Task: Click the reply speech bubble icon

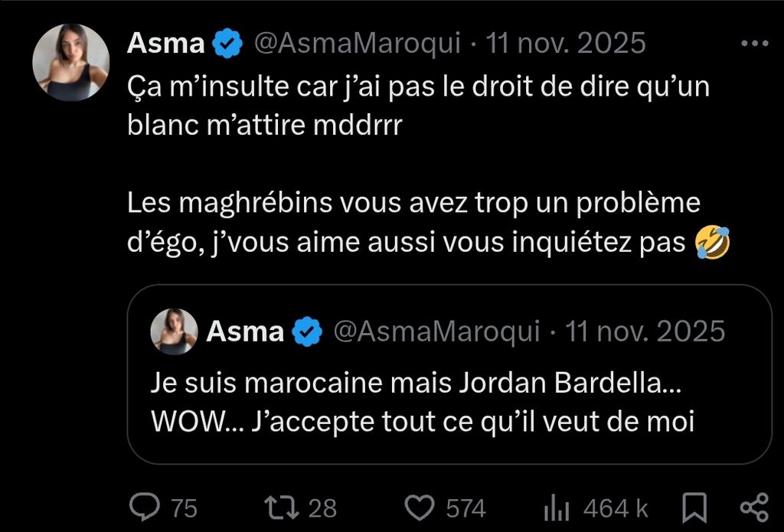Action: click(143, 508)
